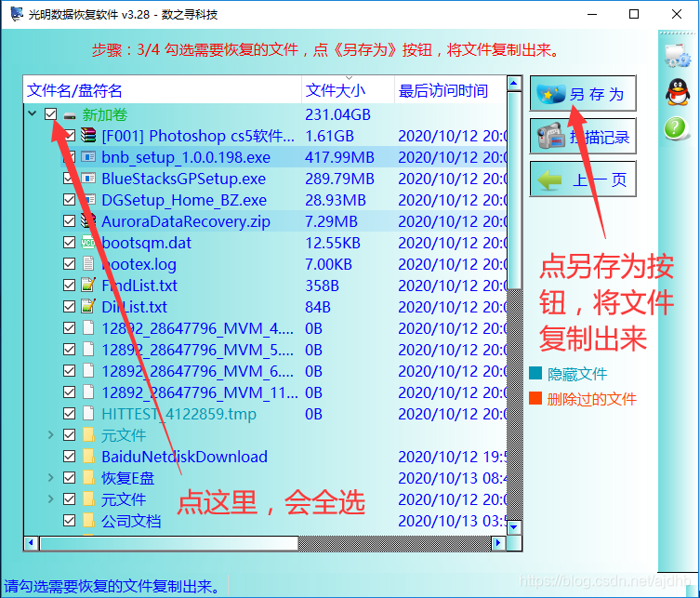Sort by 文件大小 column header
The height and width of the screenshot is (598, 700).
pyautogui.click(x=349, y=90)
